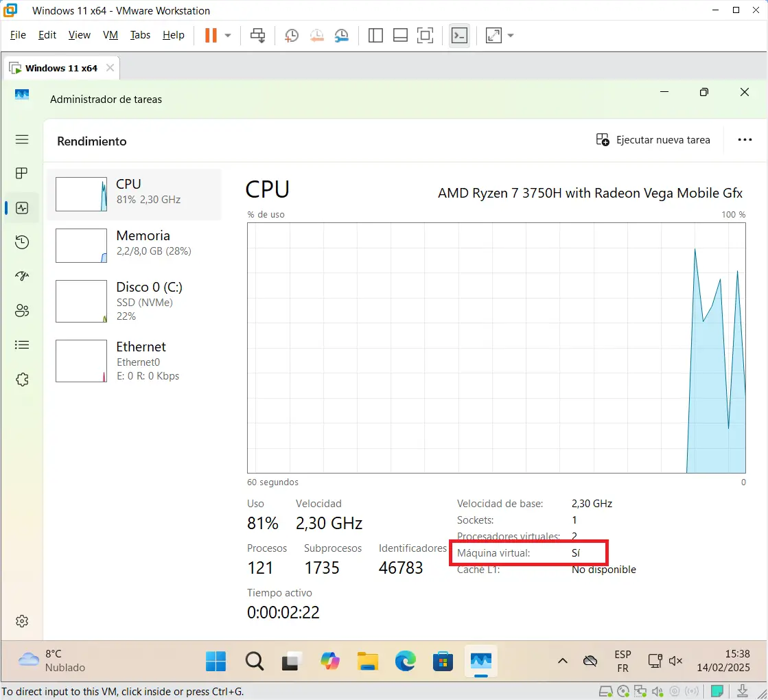Open the File menu

(18, 35)
